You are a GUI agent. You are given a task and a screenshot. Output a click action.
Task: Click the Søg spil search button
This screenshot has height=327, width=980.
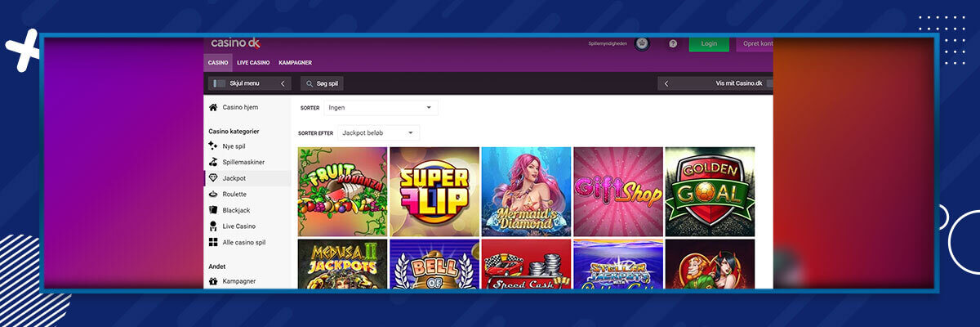tap(322, 83)
